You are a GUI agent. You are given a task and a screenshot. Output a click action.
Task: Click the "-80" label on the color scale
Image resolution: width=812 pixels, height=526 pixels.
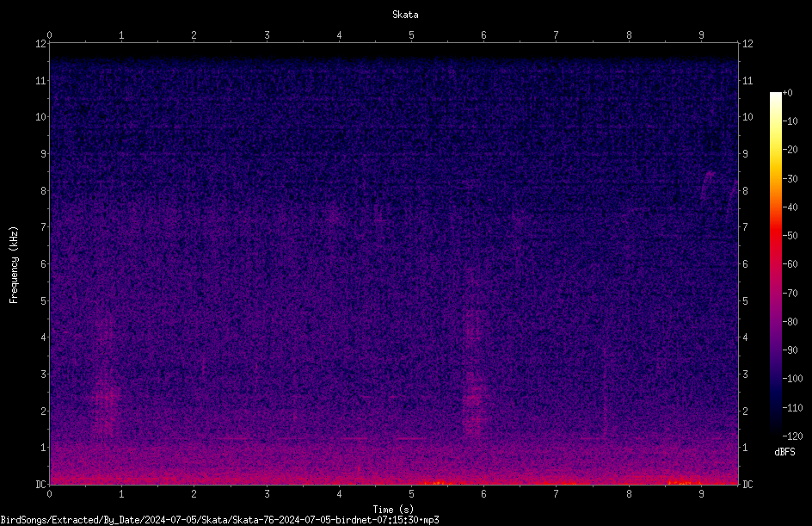click(790, 322)
